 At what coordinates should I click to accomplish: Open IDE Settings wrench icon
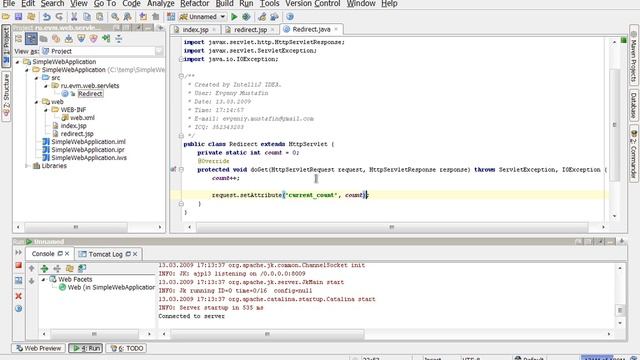[x=262, y=17]
